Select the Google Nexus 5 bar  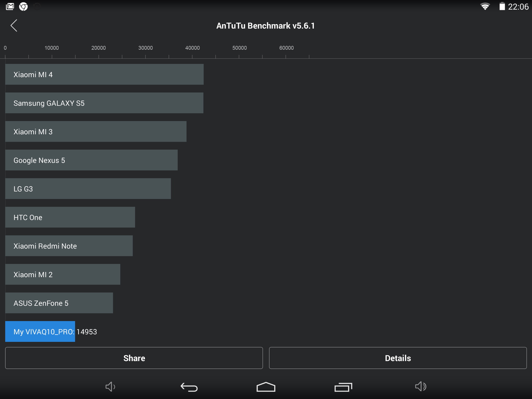pyautogui.click(x=91, y=160)
